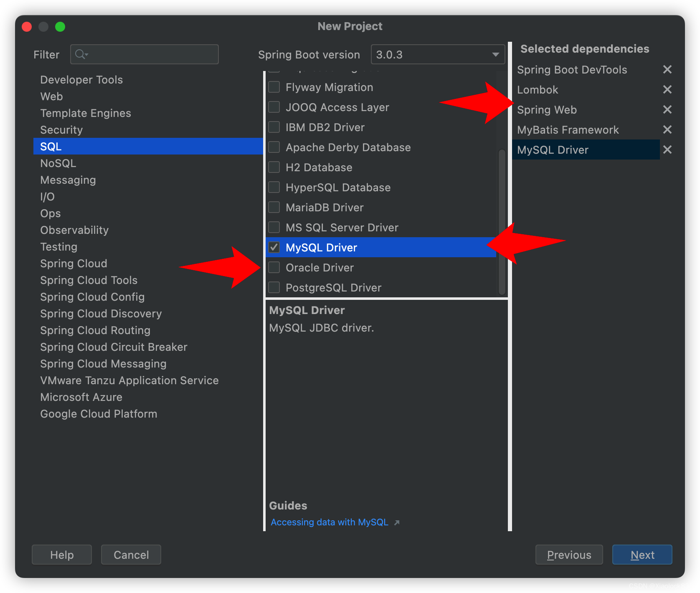The image size is (700, 593).
Task: Select VMware Tanzu Application Service category
Action: tap(148, 380)
